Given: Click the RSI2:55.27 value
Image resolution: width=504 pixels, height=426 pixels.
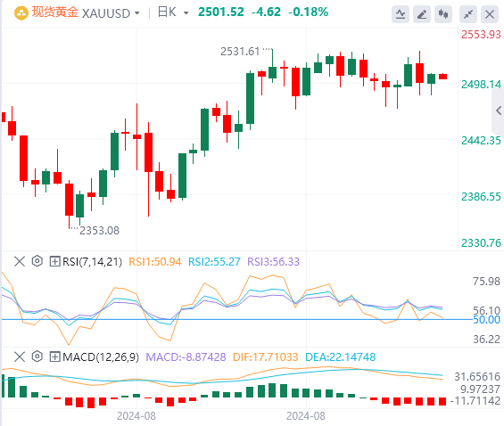Looking at the screenshot, I should [214, 262].
